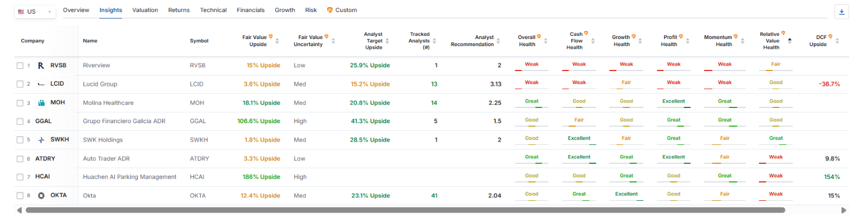Open Grupo Financiero Galicia ADR link
Image resolution: width=868 pixels, height=217 pixels.
[x=124, y=122]
